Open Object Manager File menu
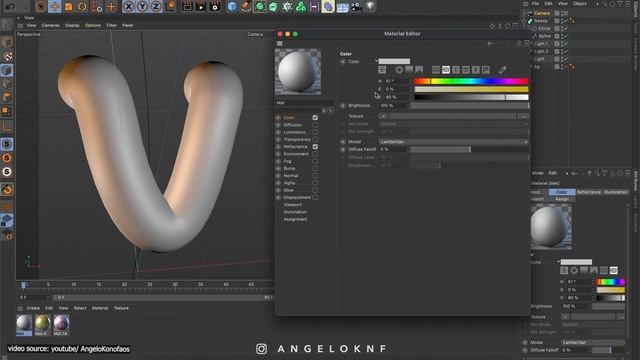Viewport: 640px width, 360px height. tap(535, 4)
